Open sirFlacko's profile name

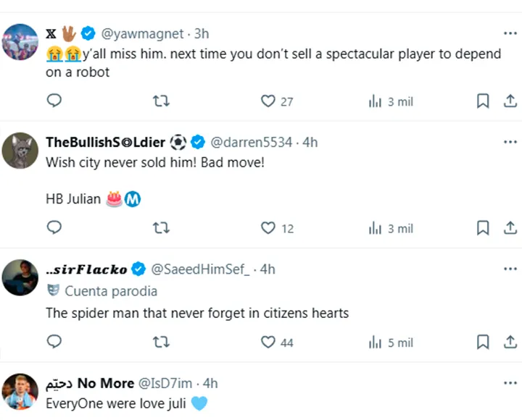(86, 269)
